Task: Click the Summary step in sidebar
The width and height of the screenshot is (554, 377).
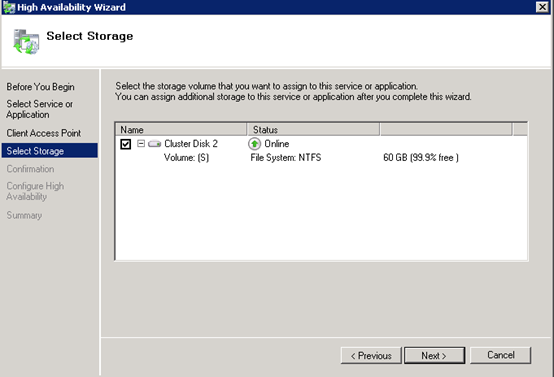Action: point(24,215)
